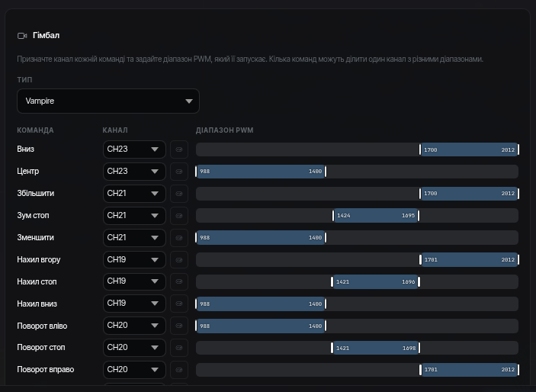This screenshot has height=392, width=536.
Task: Click lower handle of Збільшити PWM range
Action: (x=420, y=194)
